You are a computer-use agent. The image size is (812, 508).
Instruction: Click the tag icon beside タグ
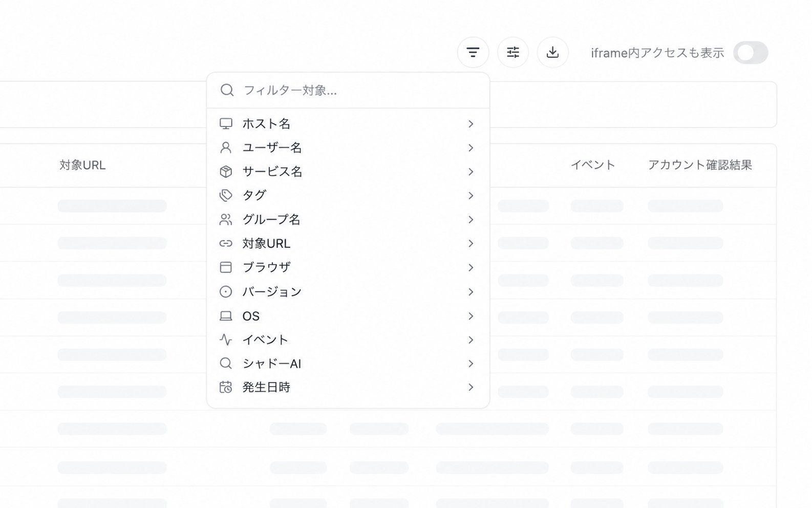point(226,196)
